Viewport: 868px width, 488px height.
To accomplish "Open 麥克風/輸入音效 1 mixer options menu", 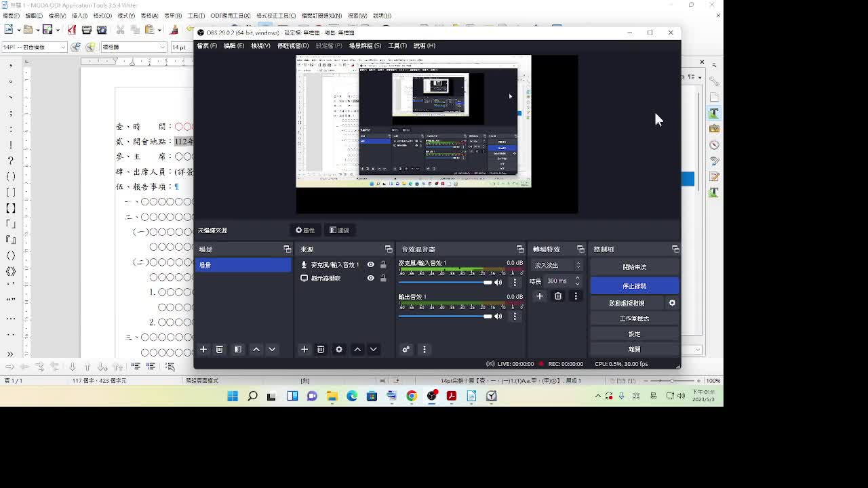I will [515, 282].
